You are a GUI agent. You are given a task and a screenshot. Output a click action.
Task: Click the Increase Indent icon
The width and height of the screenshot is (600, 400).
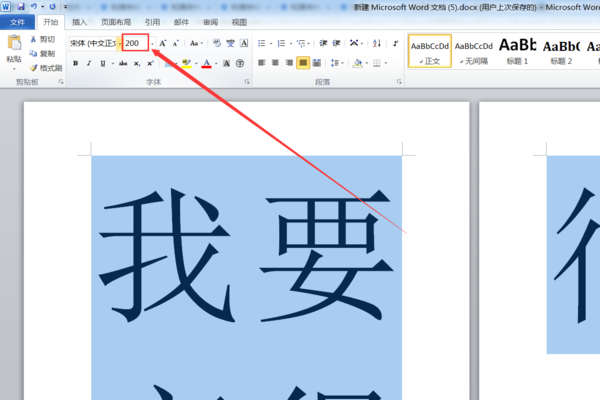pos(336,43)
